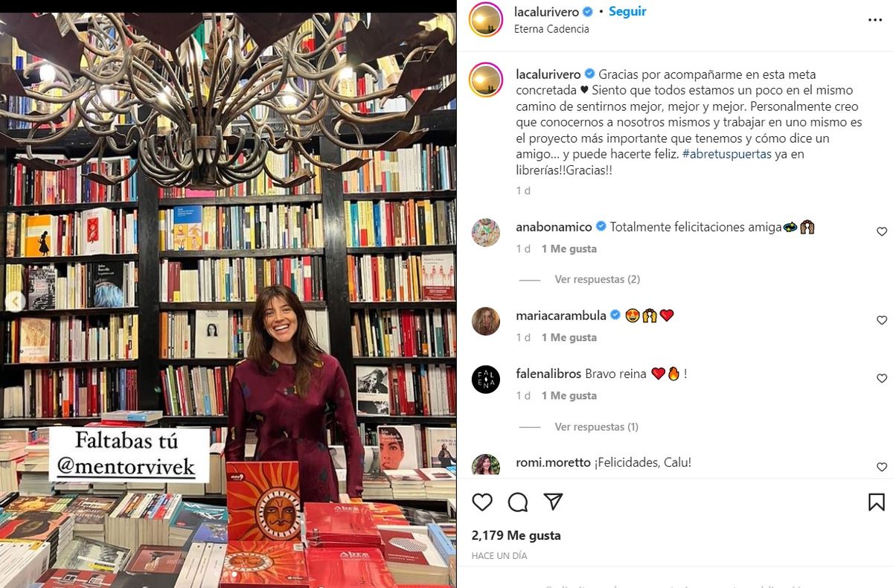Screen dimensions: 893x588
Task: Expand Ver respuestas (2) under anabonamico
Action: [x=597, y=279]
